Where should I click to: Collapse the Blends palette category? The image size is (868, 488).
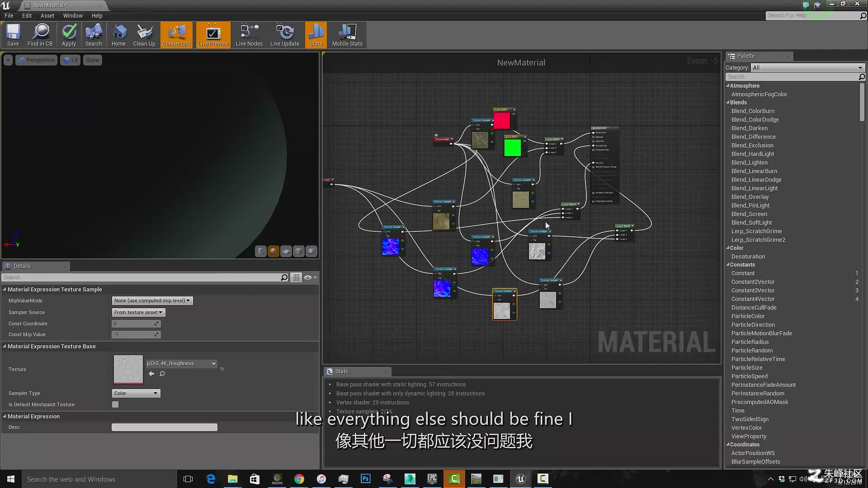click(728, 102)
